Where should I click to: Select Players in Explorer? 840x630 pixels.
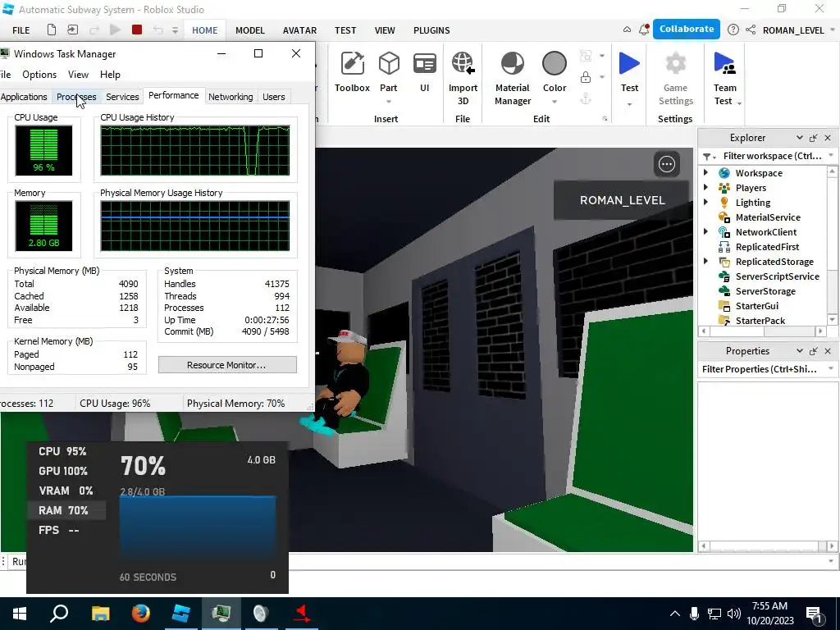[751, 188]
